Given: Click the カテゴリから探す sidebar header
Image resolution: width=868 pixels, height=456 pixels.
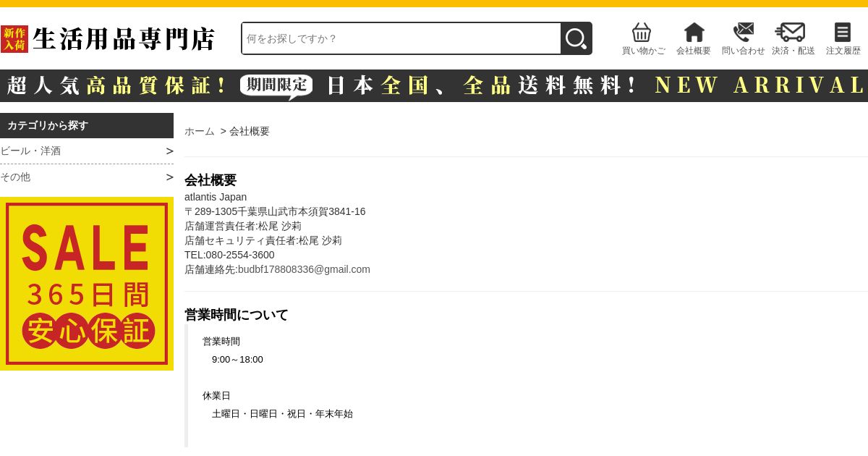Looking at the screenshot, I should pyautogui.click(x=87, y=125).
